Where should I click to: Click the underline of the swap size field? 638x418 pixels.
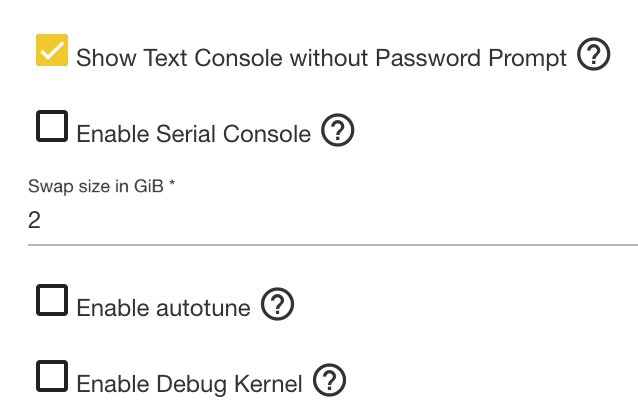[x=333, y=245]
